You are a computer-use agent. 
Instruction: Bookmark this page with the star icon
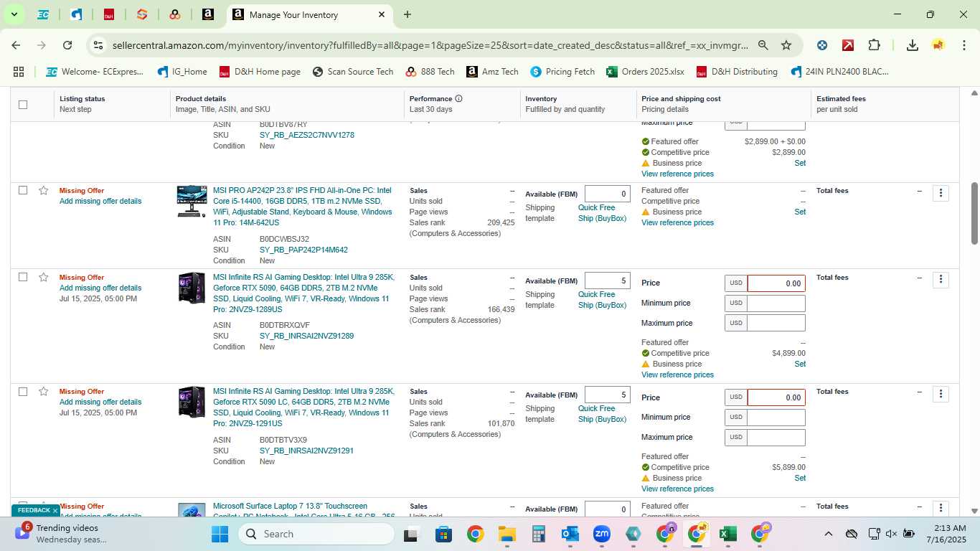786,45
